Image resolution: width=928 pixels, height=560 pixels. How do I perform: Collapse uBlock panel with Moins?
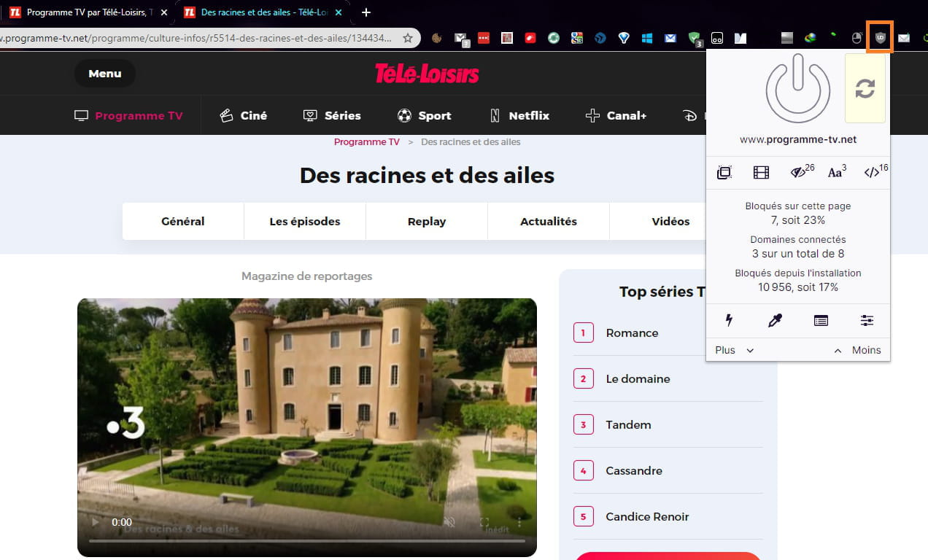pyautogui.click(x=858, y=350)
